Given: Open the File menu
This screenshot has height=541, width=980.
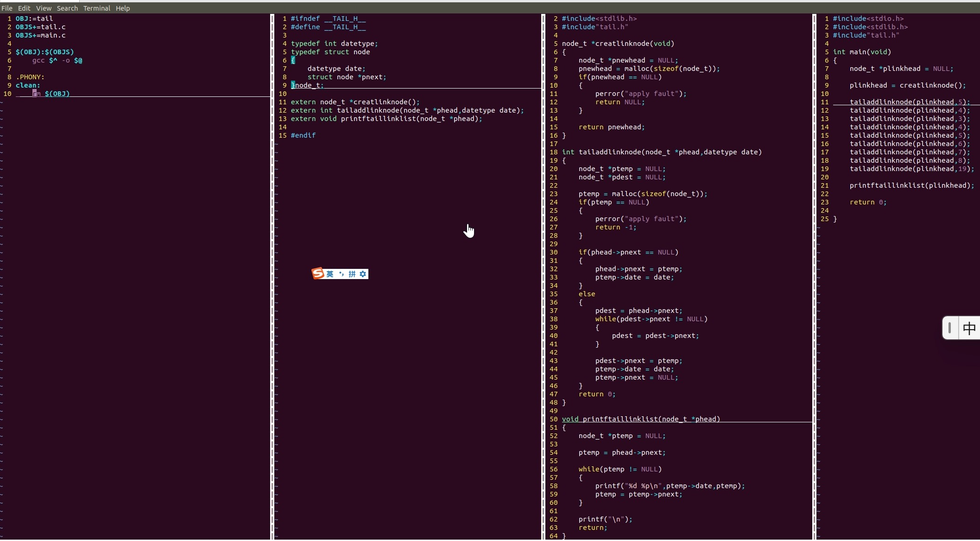Looking at the screenshot, I should pyautogui.click(x=7, y=8).
